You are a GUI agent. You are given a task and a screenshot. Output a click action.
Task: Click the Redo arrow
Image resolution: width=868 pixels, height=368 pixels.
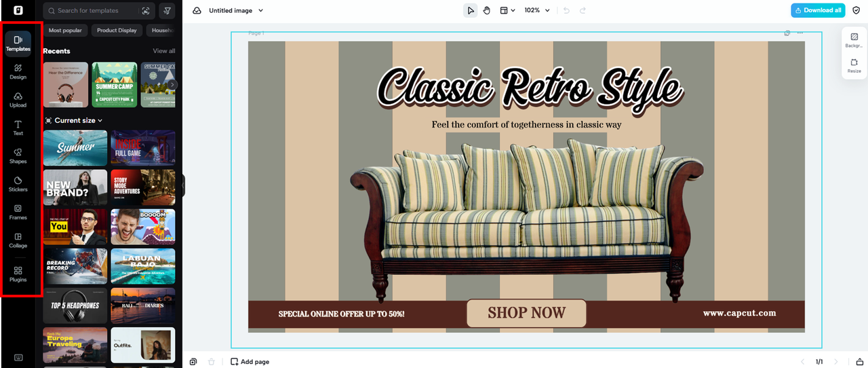pos(583,10)
